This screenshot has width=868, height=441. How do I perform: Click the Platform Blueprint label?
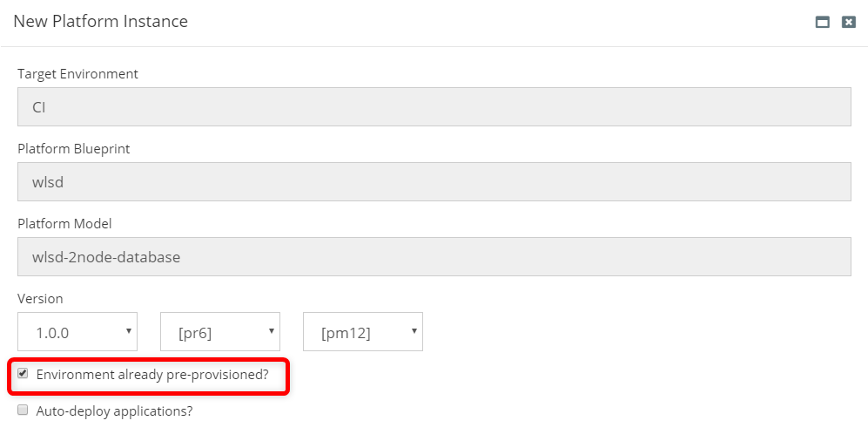pyautogui.click(x=74, y=149)
